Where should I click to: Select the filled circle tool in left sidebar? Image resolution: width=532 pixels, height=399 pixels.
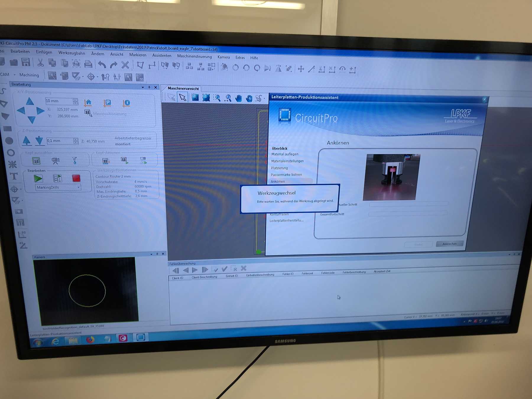coord(9,141)
